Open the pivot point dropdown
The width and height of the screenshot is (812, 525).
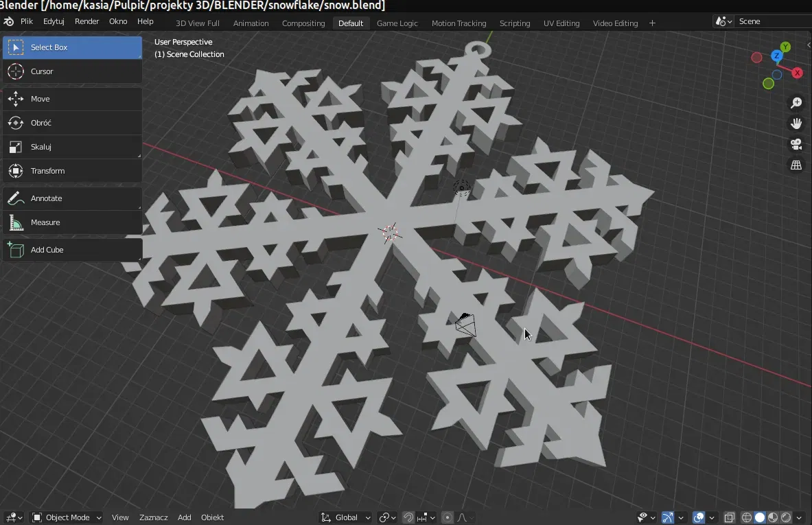point(387,517)
